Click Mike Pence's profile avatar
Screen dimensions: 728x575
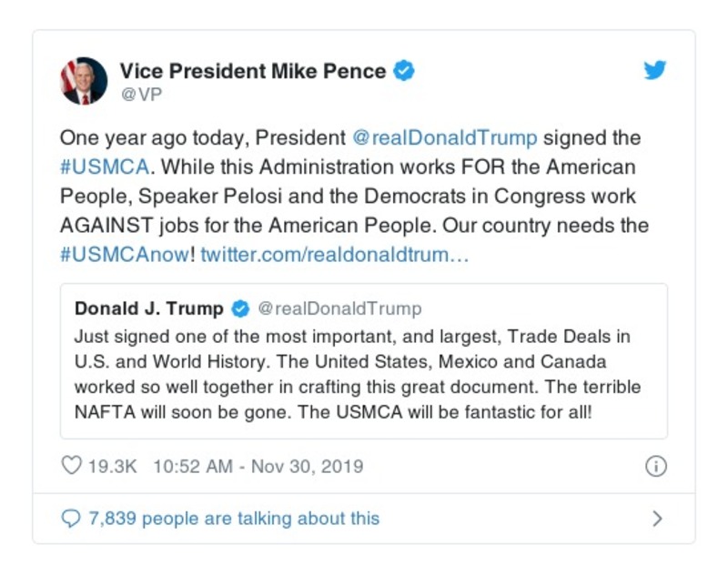(84, 81)
